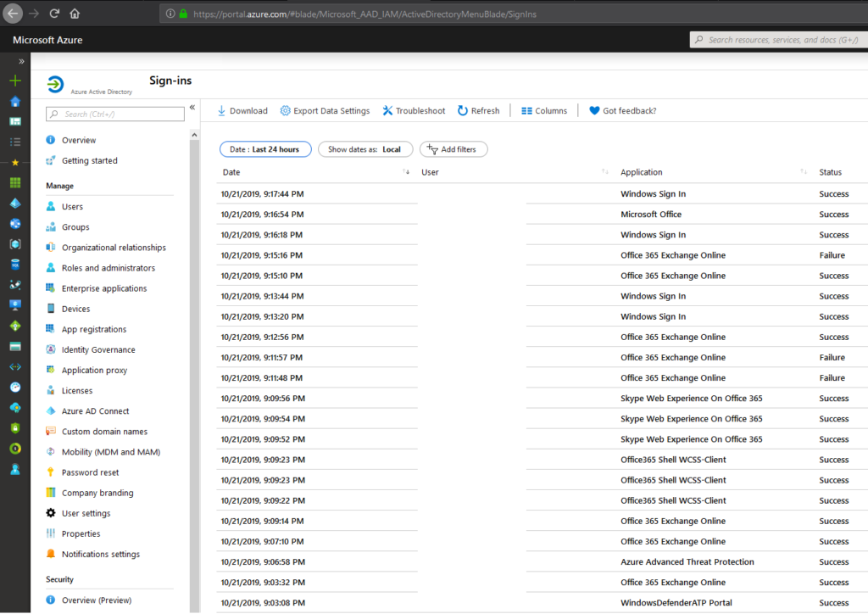Screen dimensions: 868x614
Task: Sort by the Date column arrow
Action: [406, 172]
